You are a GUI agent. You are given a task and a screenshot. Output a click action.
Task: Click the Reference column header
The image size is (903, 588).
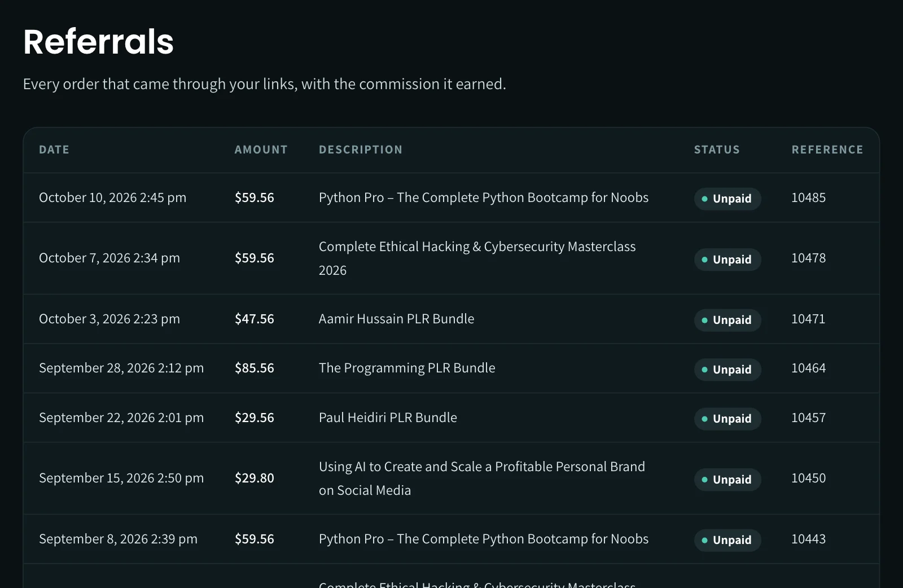[x=827, y=150]
